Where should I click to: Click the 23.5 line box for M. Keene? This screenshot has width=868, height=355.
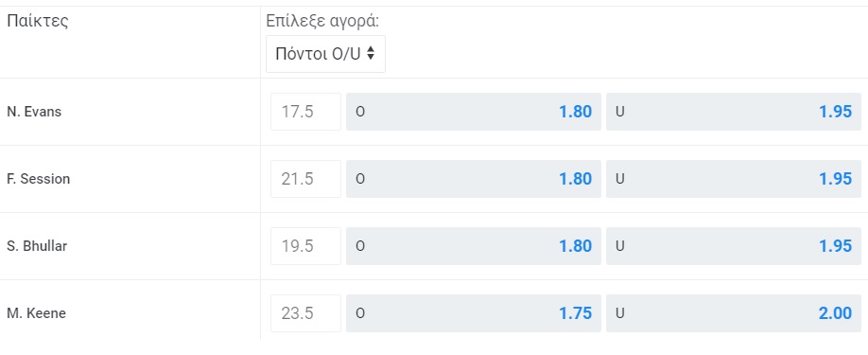pos(305,313)
